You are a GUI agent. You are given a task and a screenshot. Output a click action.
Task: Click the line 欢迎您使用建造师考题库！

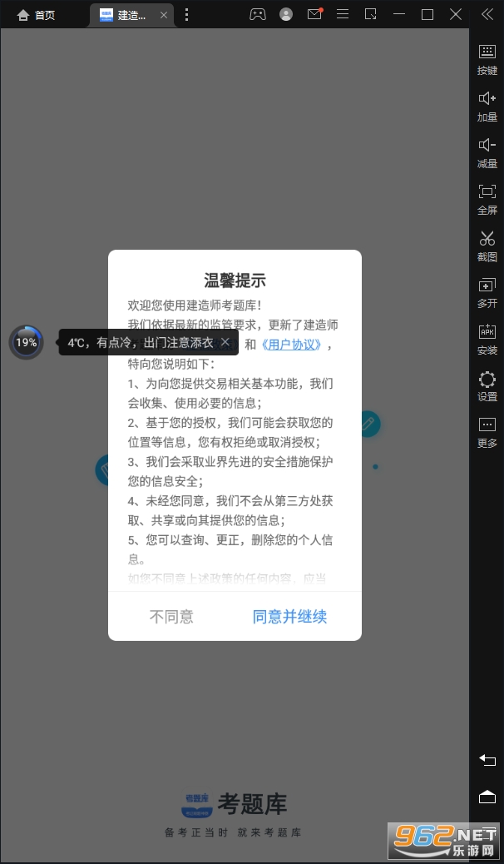pyautogui.click(x=195, y=305)
